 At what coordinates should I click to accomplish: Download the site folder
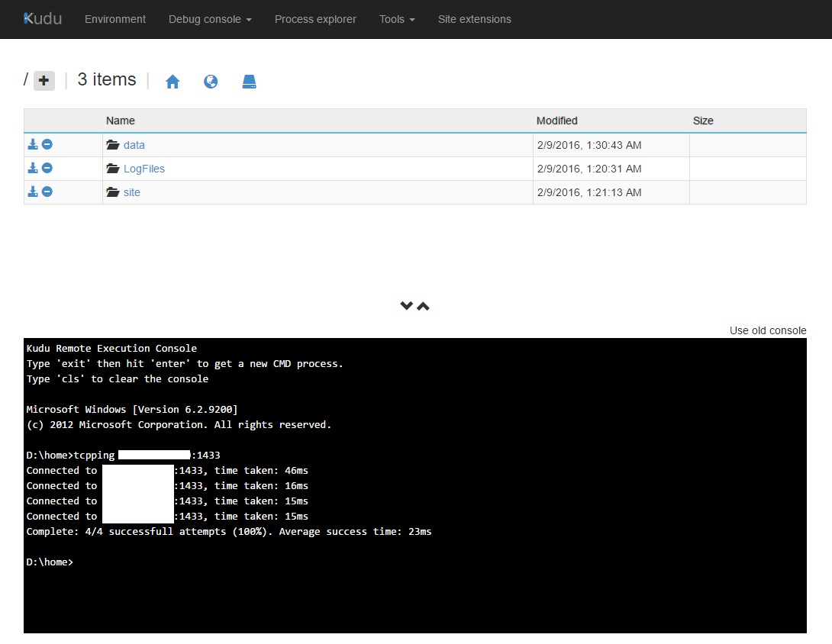point(33,192)
